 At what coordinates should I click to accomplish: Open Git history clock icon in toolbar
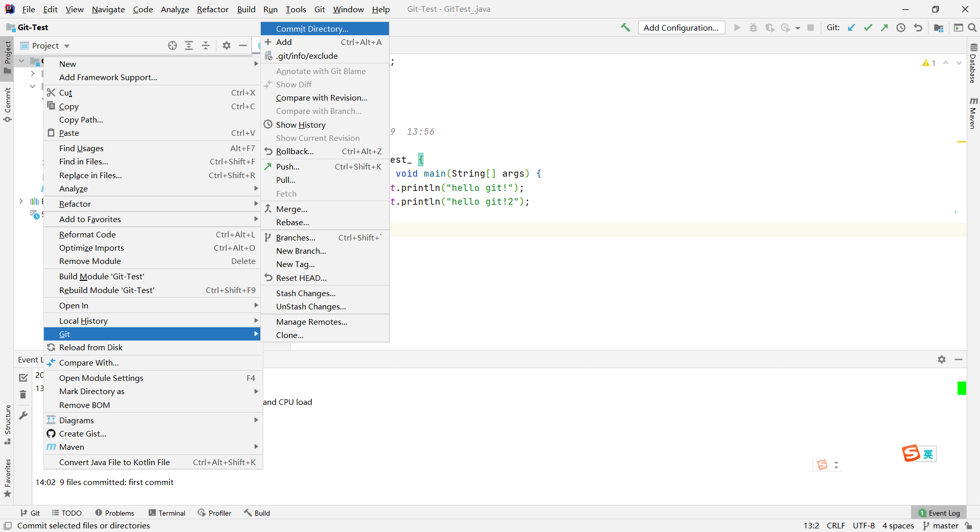[901, 28]
